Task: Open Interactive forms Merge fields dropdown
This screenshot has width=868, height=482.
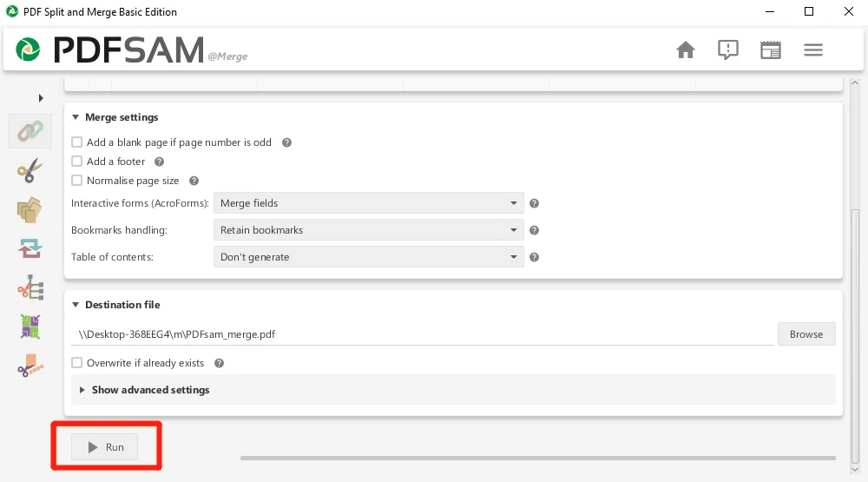Action: tap(369, 203)
